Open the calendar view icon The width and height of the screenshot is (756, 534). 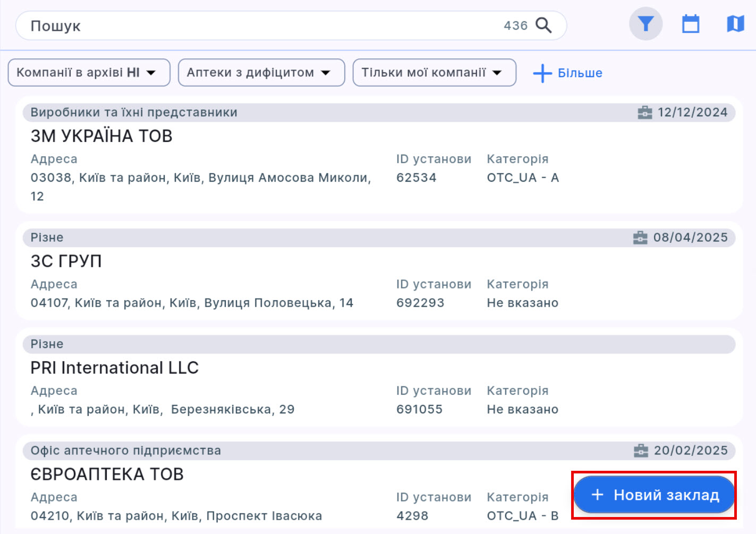coord(690,24)
